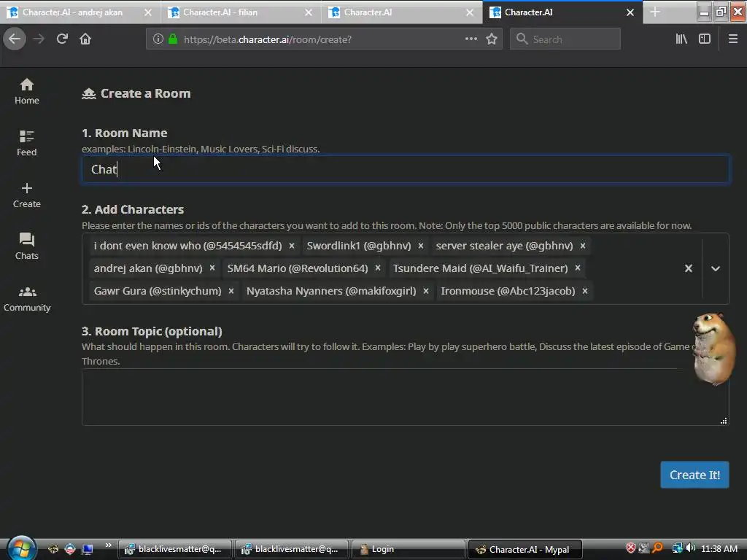Open Login window in taskbar
The image size is (747, 560).
click(x=409, y=549)
